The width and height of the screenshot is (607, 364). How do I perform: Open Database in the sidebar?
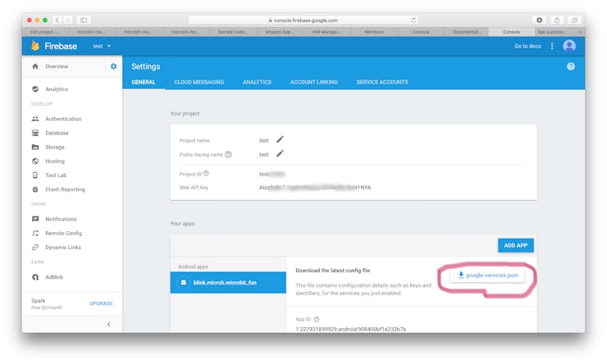click(57, 133)
